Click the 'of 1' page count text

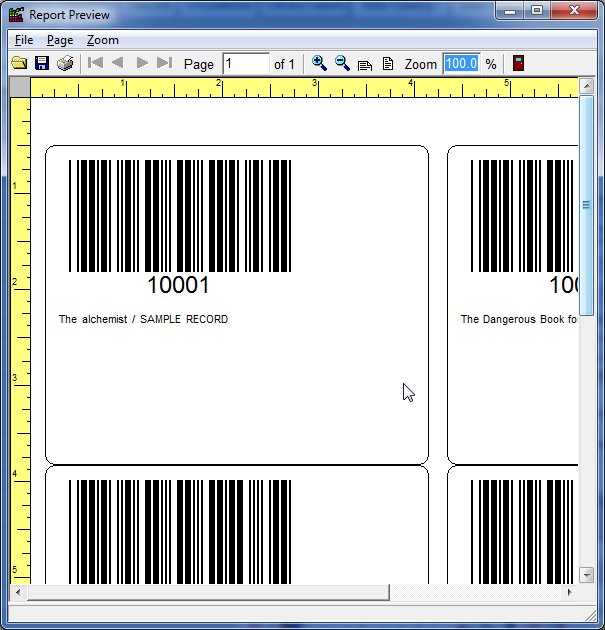pos(284,64)
